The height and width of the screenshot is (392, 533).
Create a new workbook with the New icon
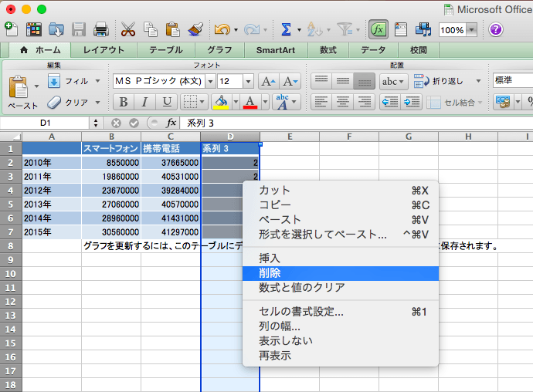click(12, 29)
